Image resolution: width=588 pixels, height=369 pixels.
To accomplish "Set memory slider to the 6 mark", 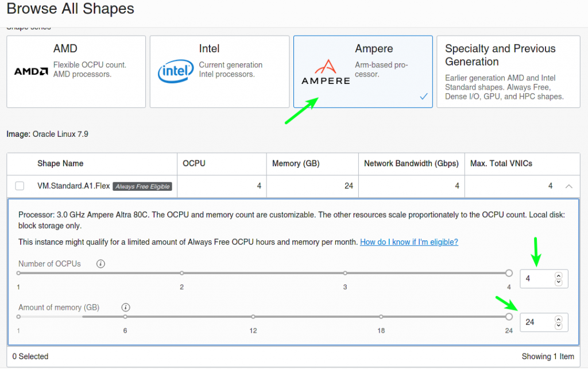I will coord(125,317).
